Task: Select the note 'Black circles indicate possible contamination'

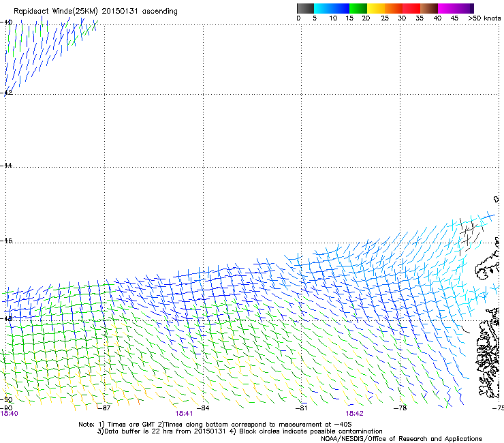Action: 311,431
